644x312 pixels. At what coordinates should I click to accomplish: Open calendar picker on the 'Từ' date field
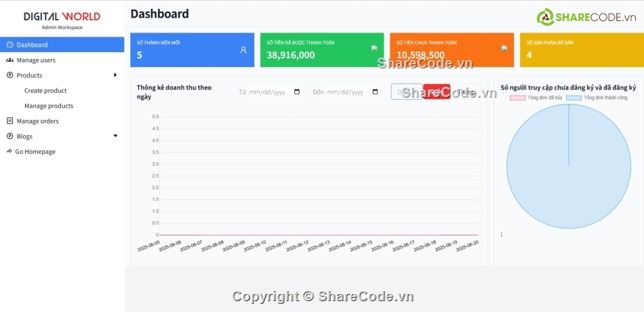pos(297,92)
